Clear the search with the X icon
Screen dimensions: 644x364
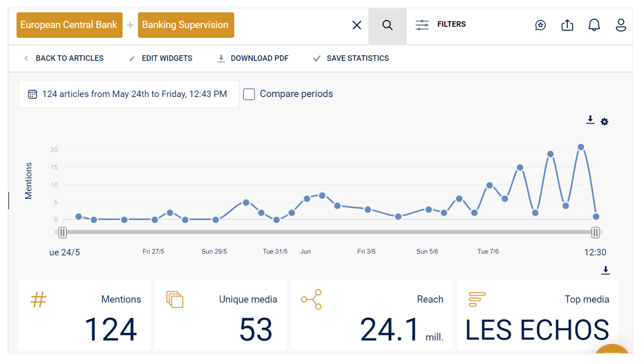pos(357,25)
